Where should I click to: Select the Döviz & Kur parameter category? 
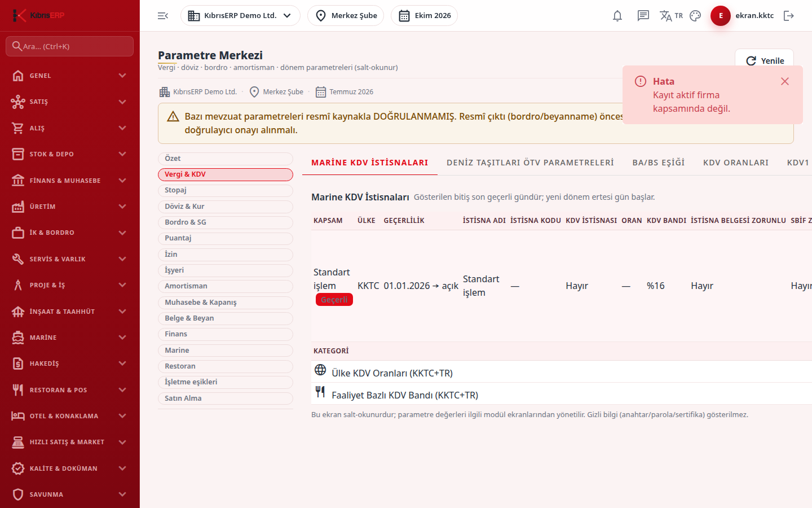pos(226,207)
